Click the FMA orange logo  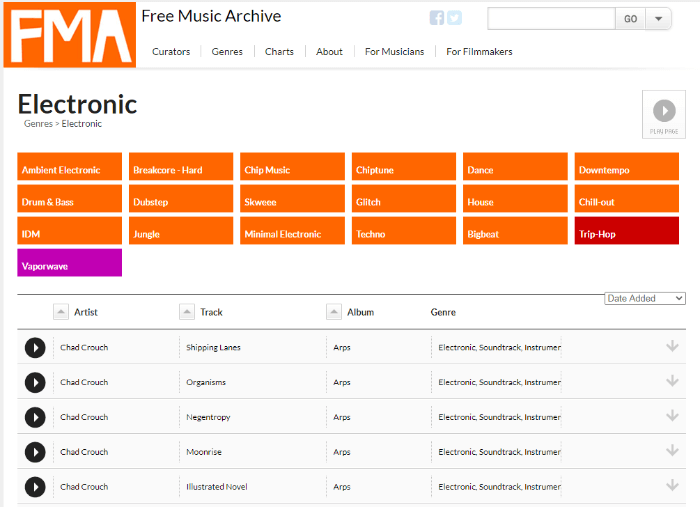[70, 35]
